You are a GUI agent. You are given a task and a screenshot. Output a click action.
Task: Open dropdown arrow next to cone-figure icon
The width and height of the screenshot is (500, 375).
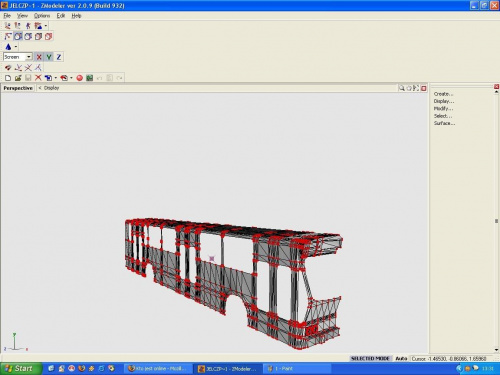[46, 26]
